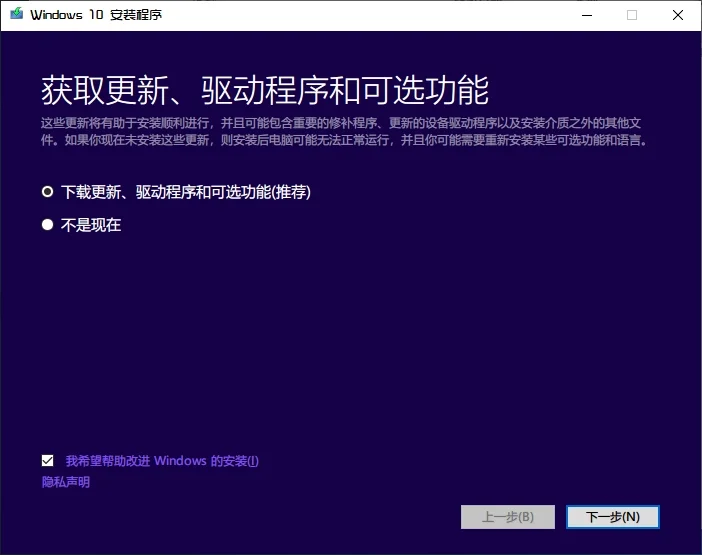The height and width of the screenshot is (555, 702).
Task: Select the '下载更新、驱动程序和可选功能(推荐)' radio option
Action: click(x=47, y=192)
